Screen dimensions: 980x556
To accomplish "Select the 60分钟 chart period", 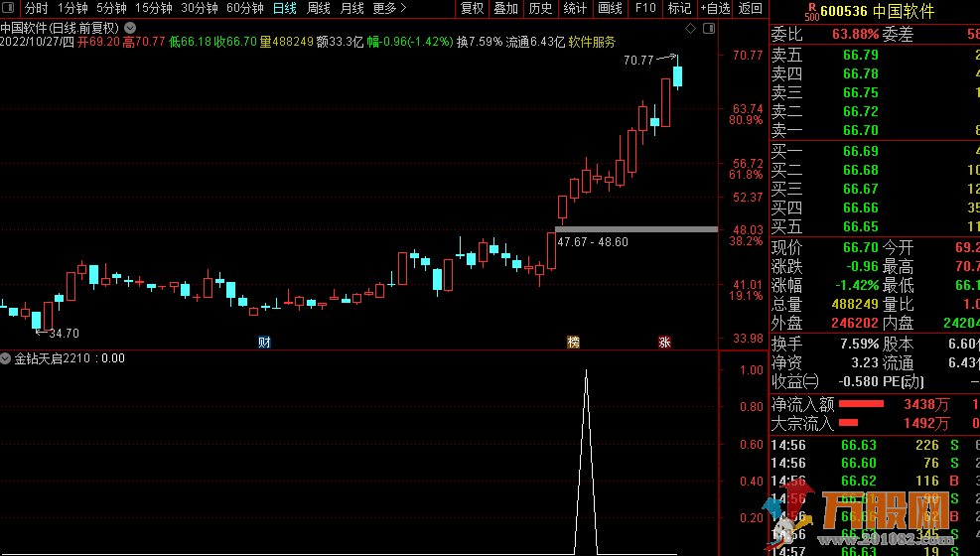I will [x=245, y=8].
